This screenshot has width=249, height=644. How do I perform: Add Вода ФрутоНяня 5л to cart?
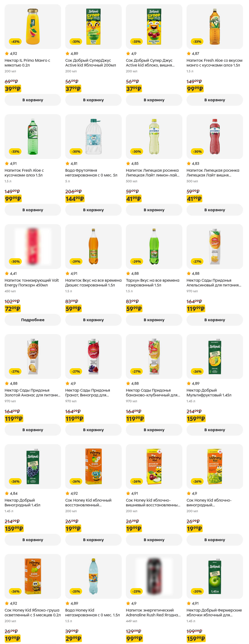click(x=93, y=210)
